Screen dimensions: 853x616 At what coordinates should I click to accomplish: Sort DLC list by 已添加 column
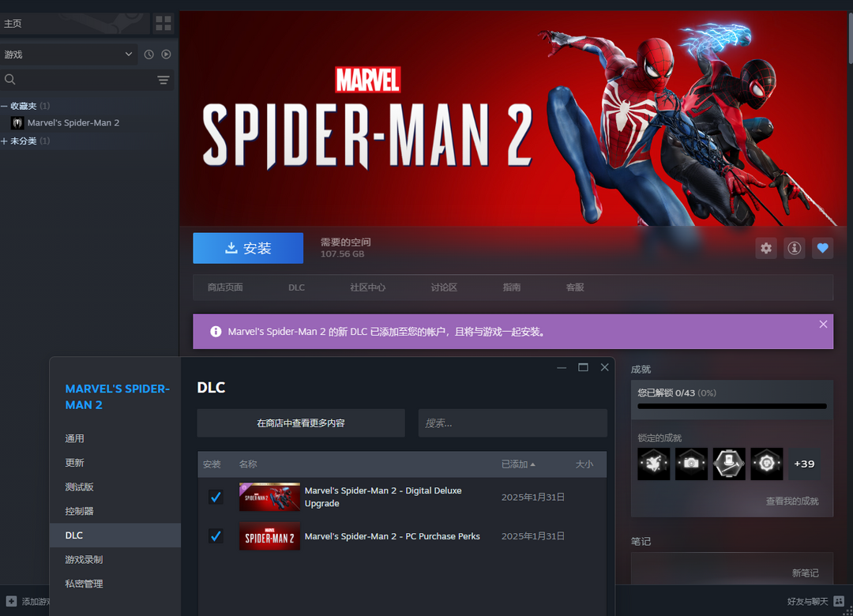click(517, 464)
